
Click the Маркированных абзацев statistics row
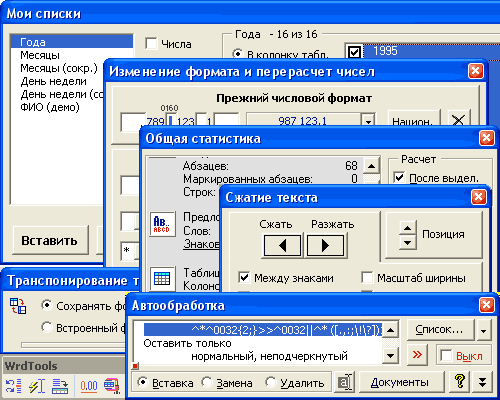[x=270, y=179]
